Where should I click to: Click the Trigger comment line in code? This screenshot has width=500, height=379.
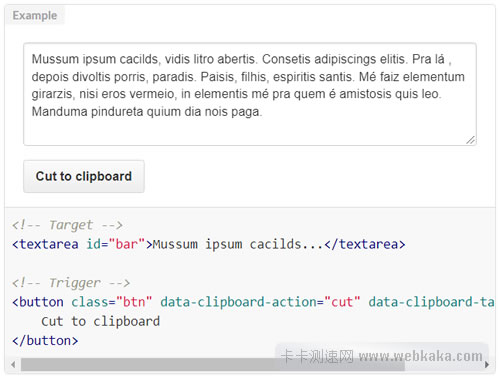click(x=71, y=283)
